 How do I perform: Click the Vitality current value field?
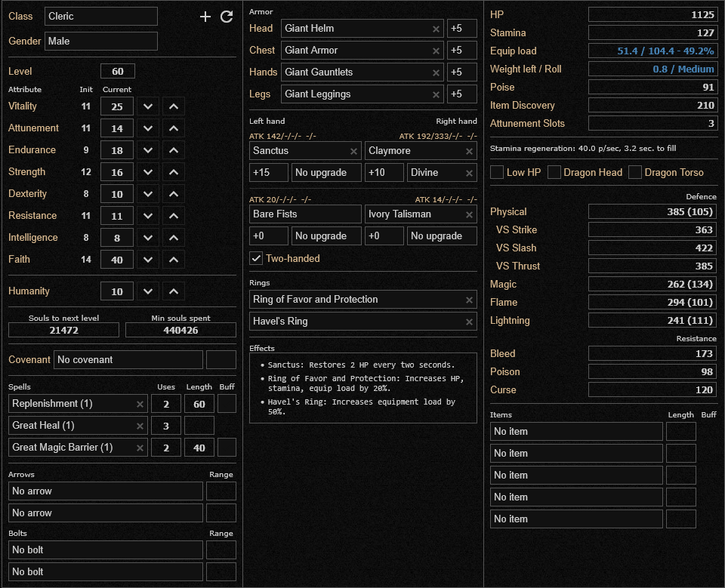(x=117, y=106)
